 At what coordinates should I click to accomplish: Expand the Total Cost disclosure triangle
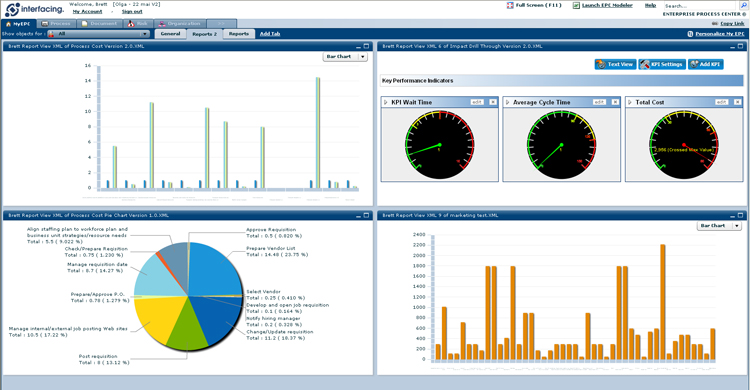630,102
